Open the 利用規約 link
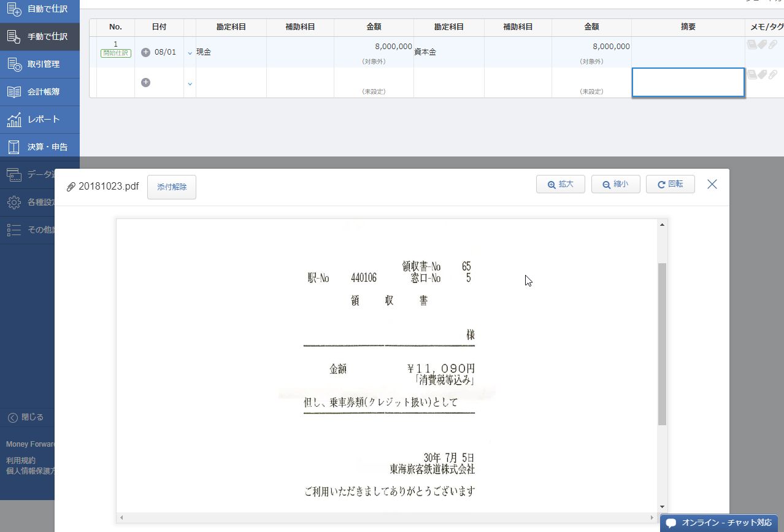Screen dimensions: 784x532 [21, 460]
